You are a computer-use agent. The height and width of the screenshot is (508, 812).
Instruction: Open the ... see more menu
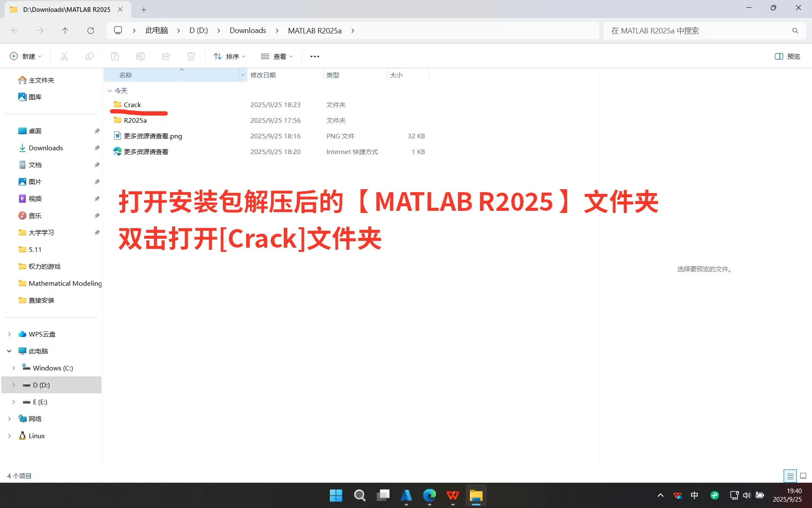[315, 56]
